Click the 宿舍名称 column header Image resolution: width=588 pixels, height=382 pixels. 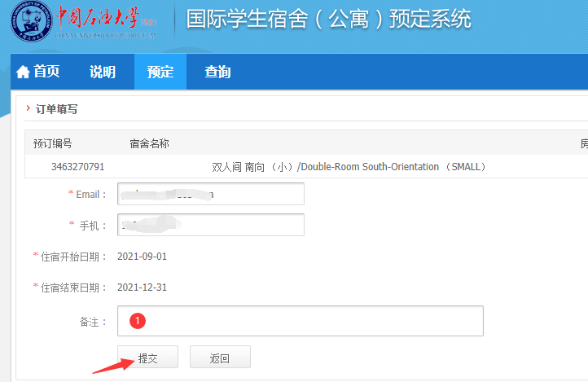[149, 143]
